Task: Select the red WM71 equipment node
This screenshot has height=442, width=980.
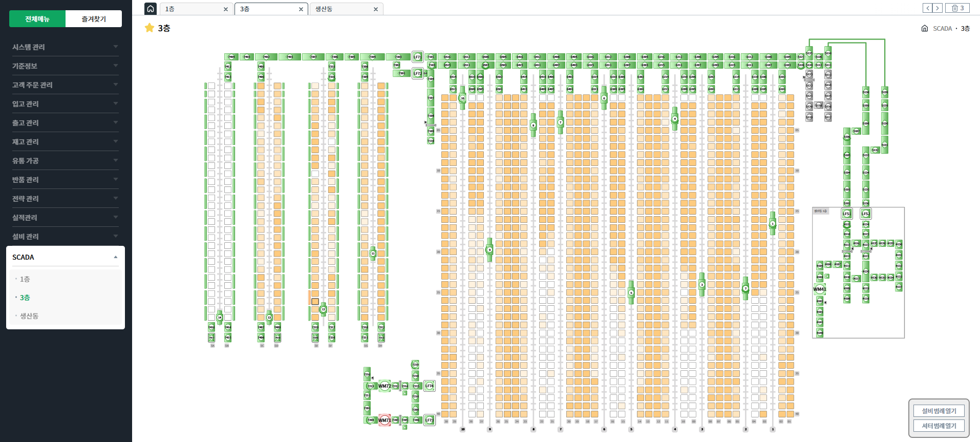Action: pos(385,420)
